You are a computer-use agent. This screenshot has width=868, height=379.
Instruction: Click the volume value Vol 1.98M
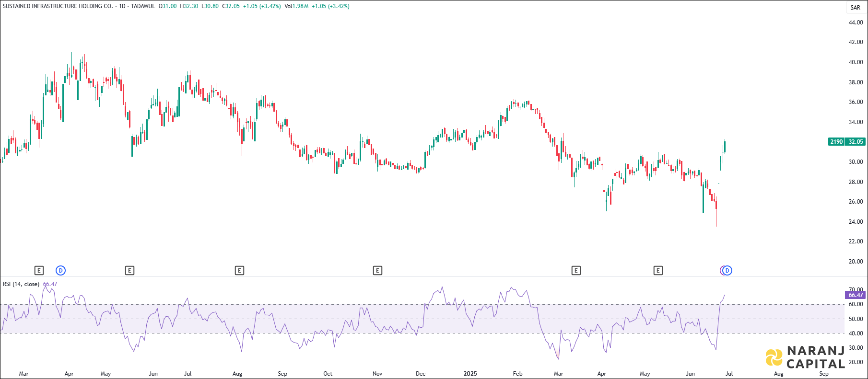(x=296, y=6)
